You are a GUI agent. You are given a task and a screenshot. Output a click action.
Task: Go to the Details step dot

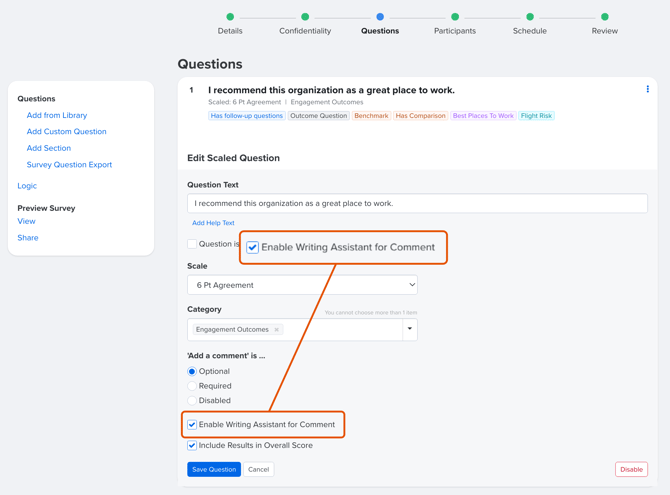click(230, 17)
